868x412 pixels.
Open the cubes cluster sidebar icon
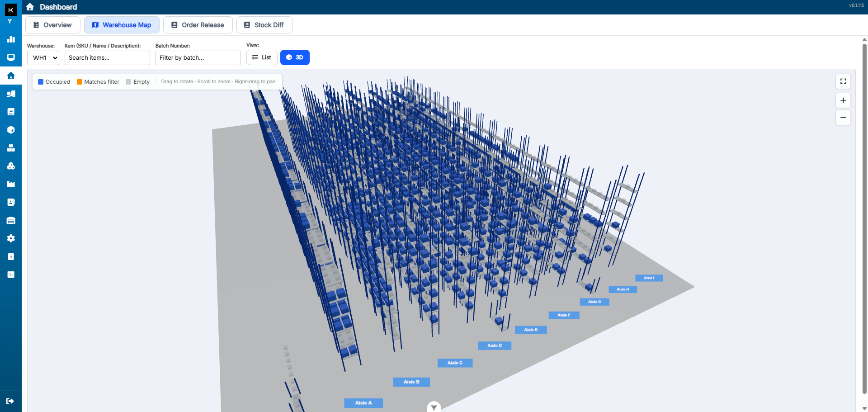(x=11, y=166)
